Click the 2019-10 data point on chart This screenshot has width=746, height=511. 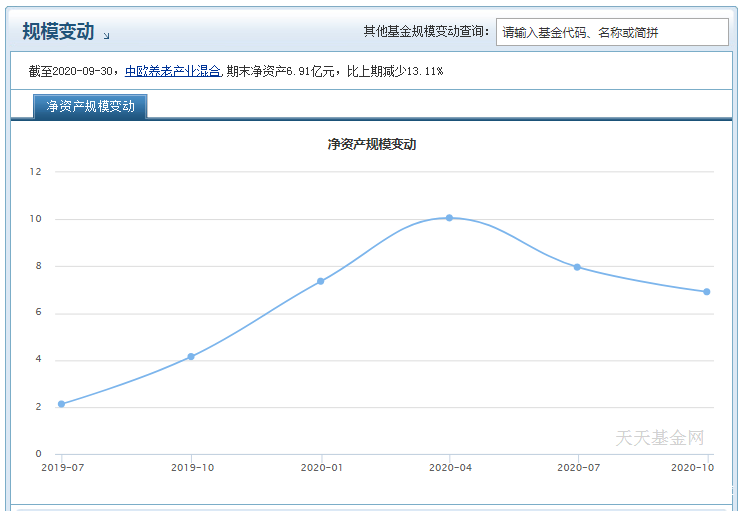point(191,356)
